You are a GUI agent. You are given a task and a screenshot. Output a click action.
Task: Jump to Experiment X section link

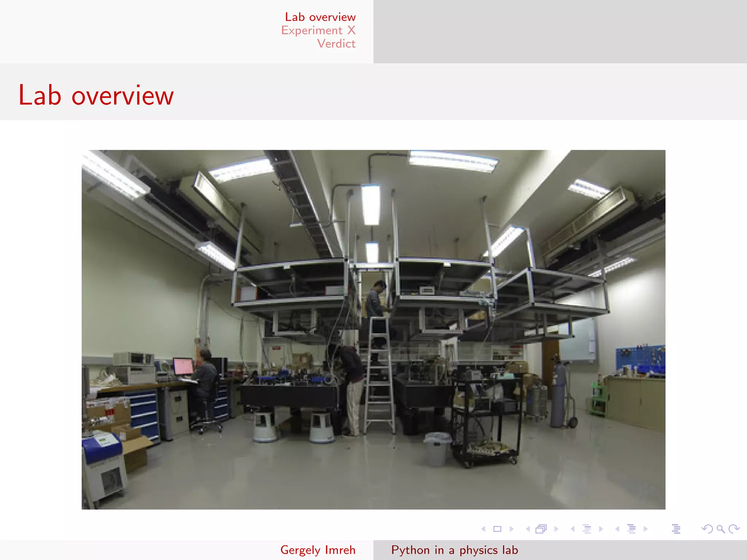pos(318,30)
